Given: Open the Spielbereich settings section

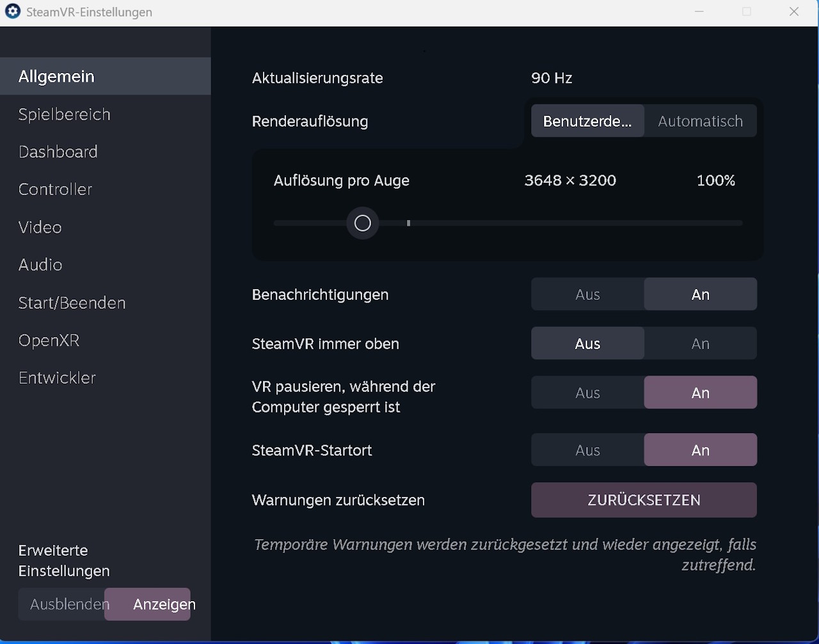Looking at the screenshot, I should [65, 114].
